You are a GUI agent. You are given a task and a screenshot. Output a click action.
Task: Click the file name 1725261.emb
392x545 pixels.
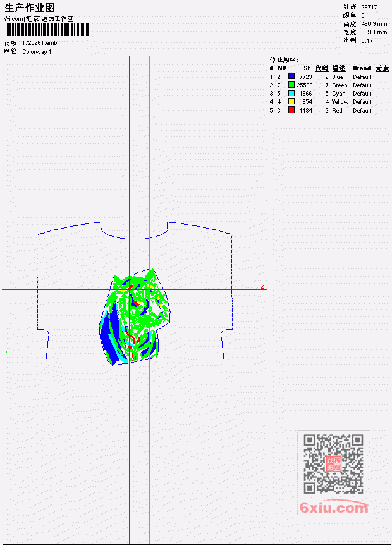pos(40,43)
